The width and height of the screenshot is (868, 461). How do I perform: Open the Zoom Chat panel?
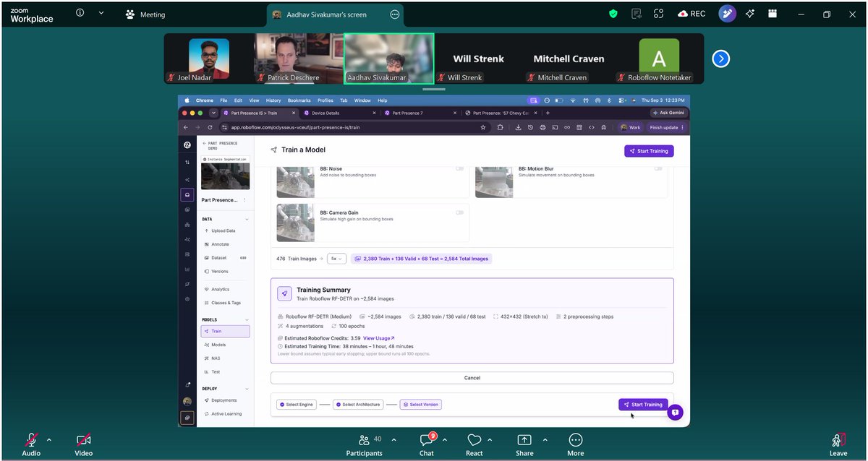(x=427, y=444)
